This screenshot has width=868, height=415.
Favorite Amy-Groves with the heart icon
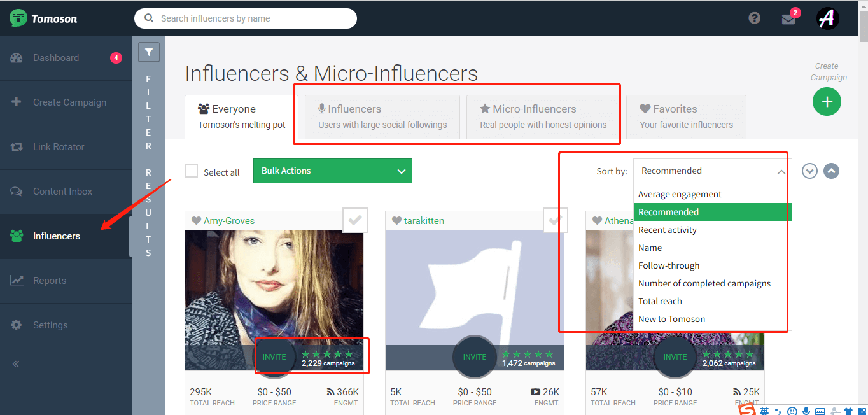tap(197, 221)
